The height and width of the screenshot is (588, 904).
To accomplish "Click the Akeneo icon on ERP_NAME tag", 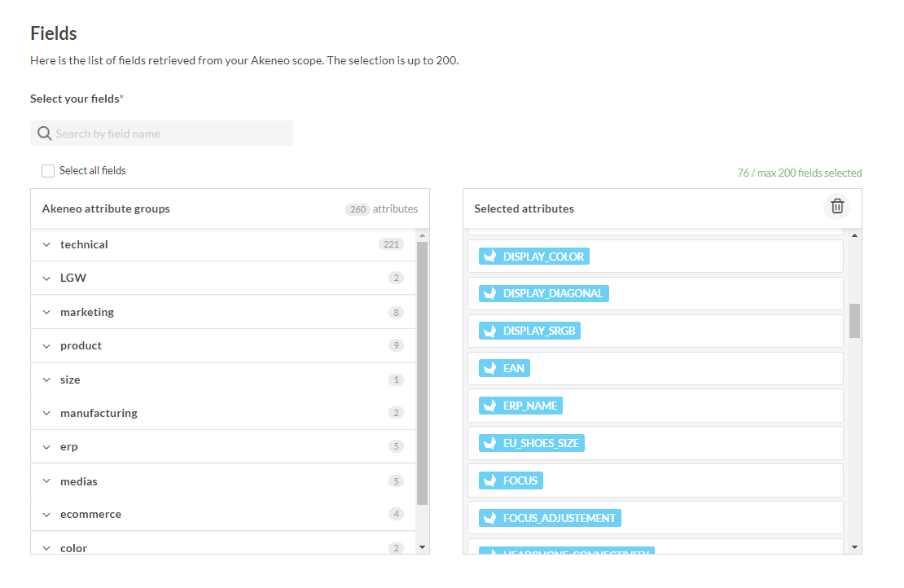I will (x=489, y=406).
